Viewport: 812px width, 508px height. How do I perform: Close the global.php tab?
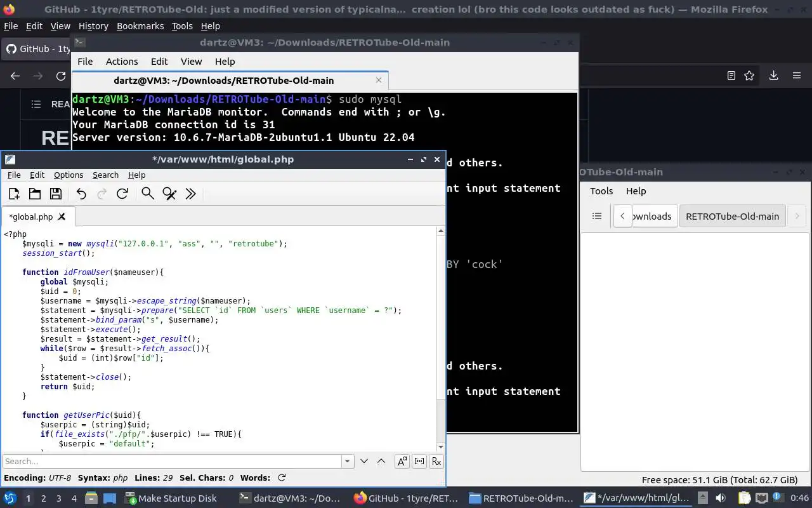tap(62, 217)
